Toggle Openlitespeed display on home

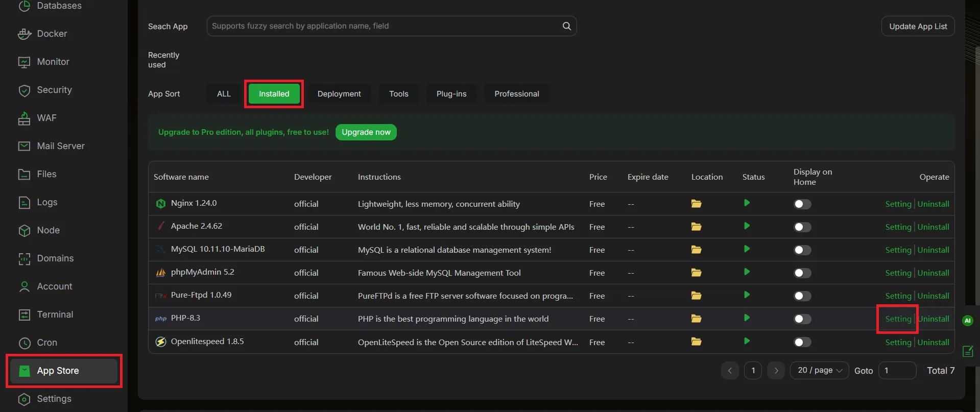(802, 342)
